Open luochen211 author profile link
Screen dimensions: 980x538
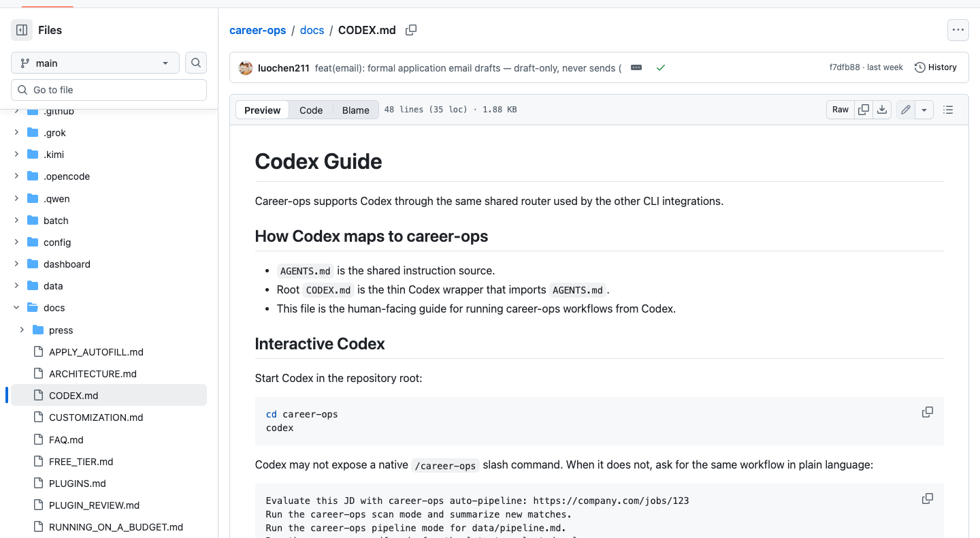284,68
